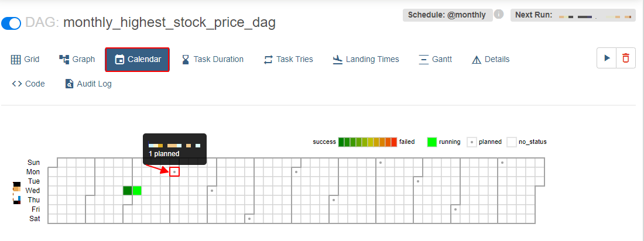This screenshot has width=644, height=241.
Task: Open the Graph view tab
Action: click(x=77, y=60)
